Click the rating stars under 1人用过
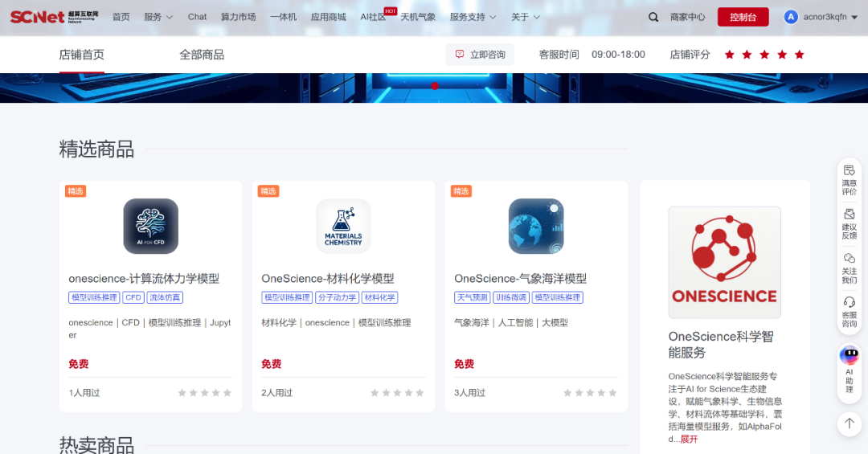Image resolution: width=868 pixels, height=454 pixels. [204, 393]
